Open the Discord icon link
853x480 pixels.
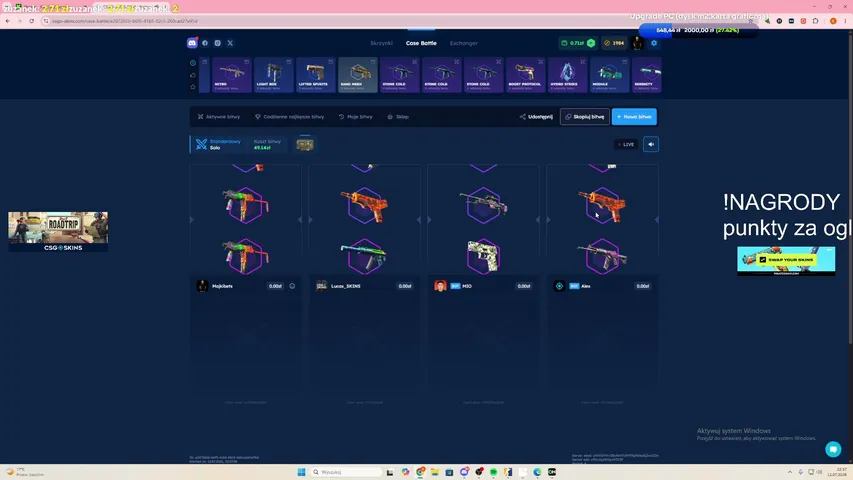(192, 43)
